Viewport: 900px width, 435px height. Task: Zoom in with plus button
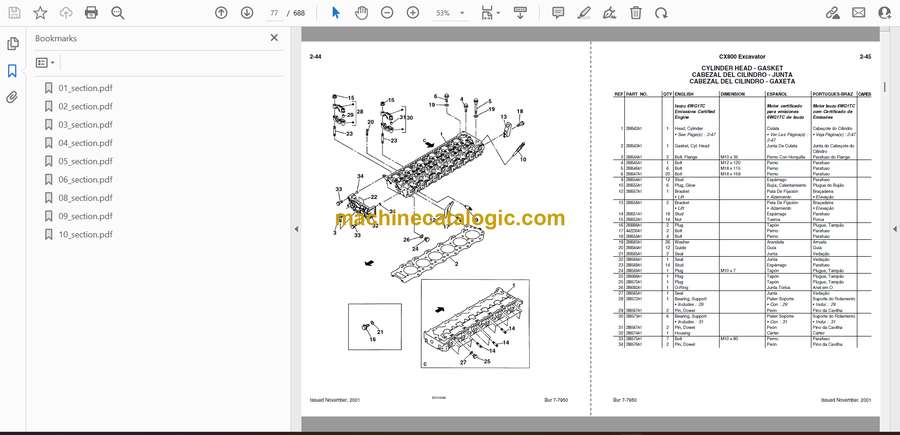pyautogui.click(x=413, y=13)
